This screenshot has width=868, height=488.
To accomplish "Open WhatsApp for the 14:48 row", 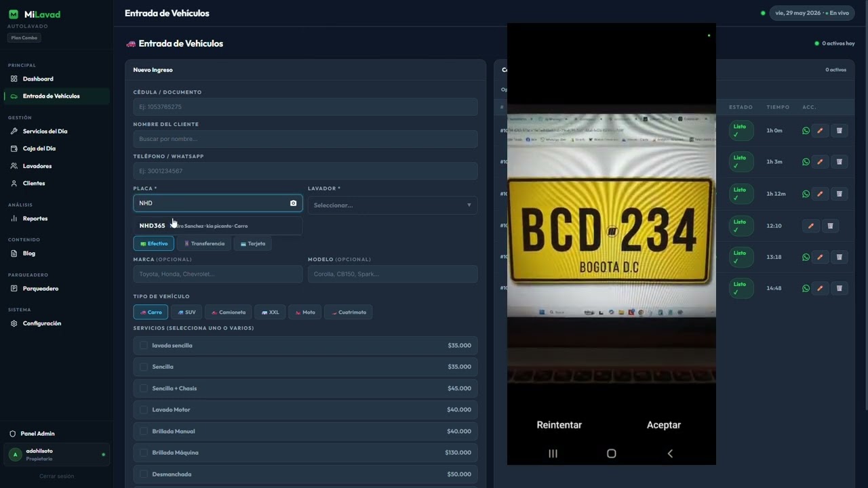I will point(806,288).
